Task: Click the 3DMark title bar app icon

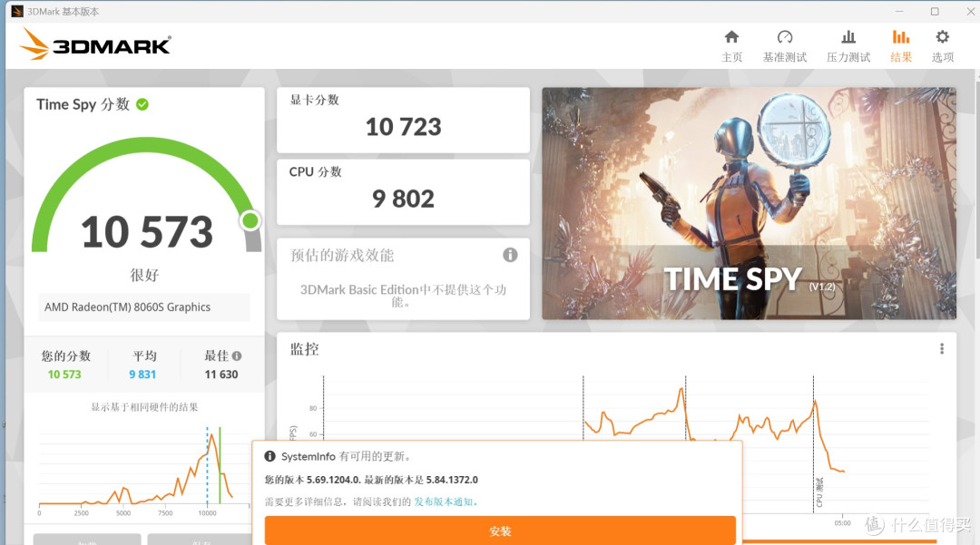Action: [17, 11]
